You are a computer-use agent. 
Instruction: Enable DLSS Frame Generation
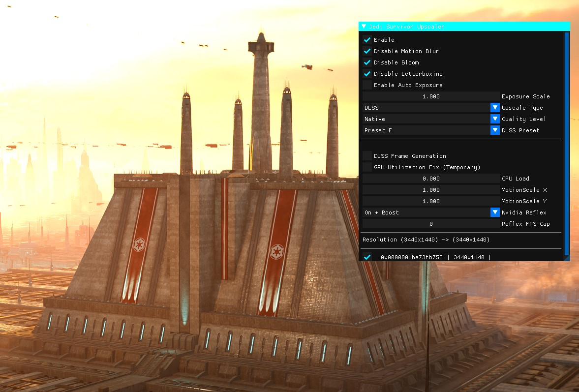click(x=367, y=155)
